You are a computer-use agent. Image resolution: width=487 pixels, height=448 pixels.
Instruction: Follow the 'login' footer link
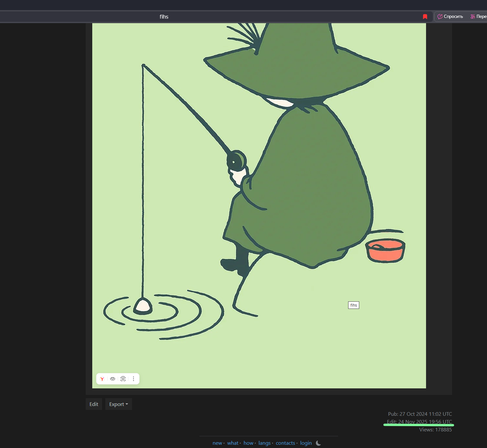306,443
